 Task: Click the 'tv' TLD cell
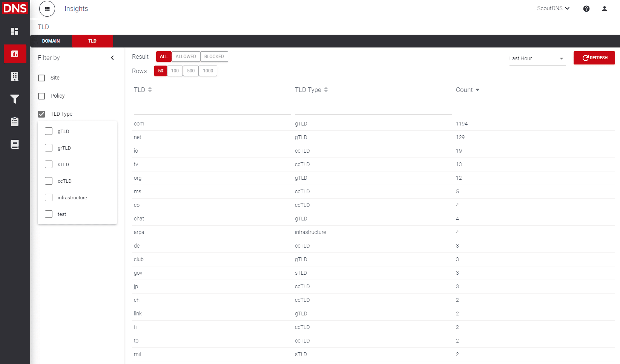(136, 165)
